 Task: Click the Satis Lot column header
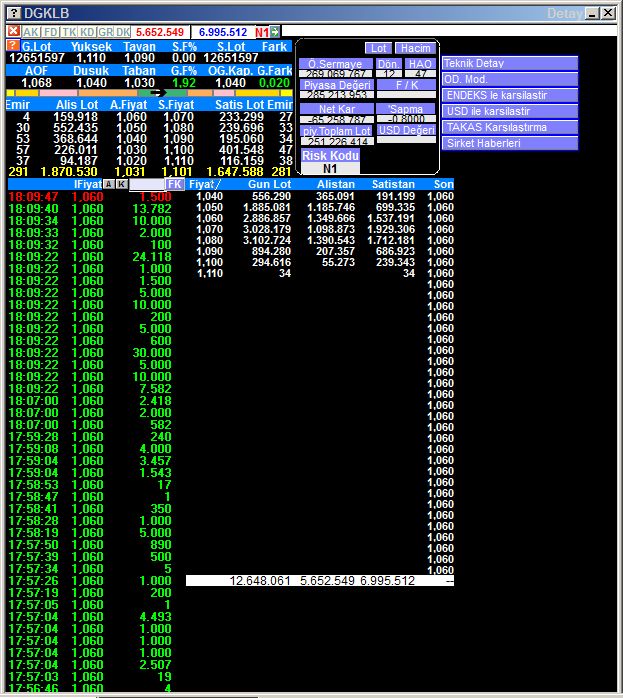pos(240,105)
